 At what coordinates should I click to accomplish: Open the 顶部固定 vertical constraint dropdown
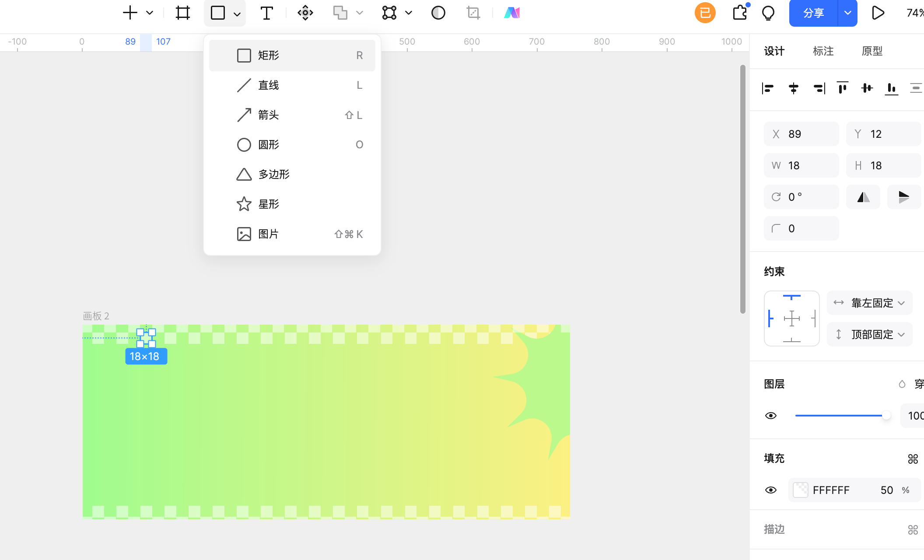coord(870,334)
